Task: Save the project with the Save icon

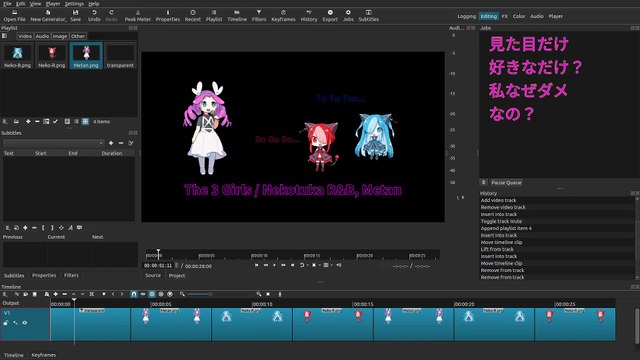Action: (x=76, y=16)
